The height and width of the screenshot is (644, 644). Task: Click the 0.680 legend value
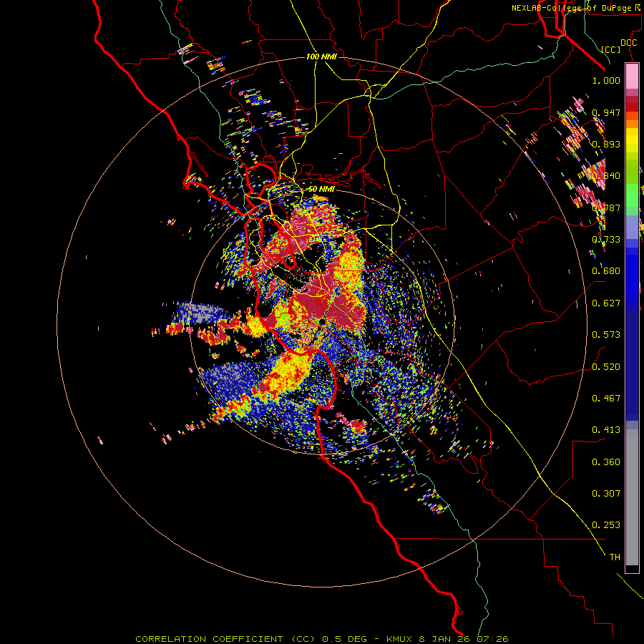click(606, 270)
